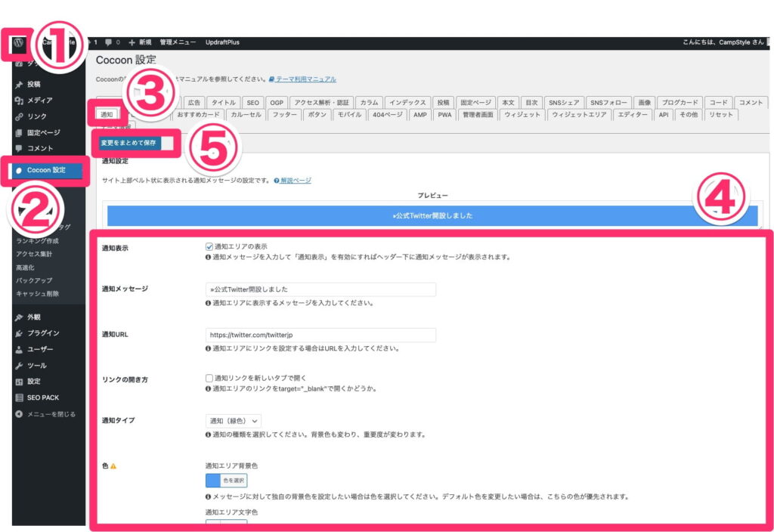Open ランキング作成 in the sidebar submenu

point(38,241)
